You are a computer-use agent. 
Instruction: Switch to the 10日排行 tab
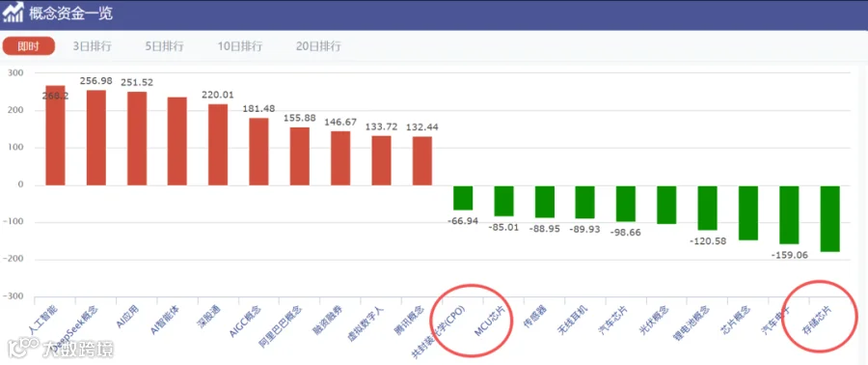240,46
